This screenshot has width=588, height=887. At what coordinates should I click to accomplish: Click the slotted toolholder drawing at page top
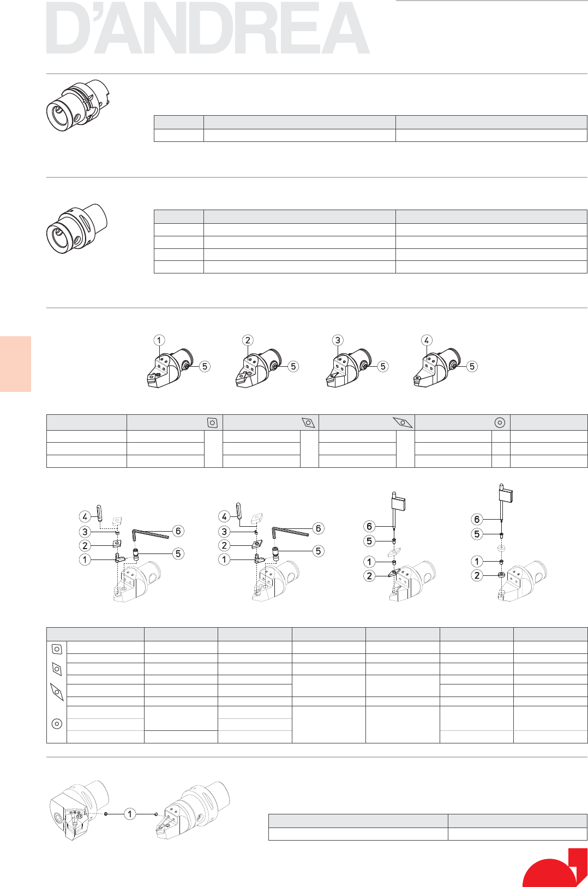[79, 106]
